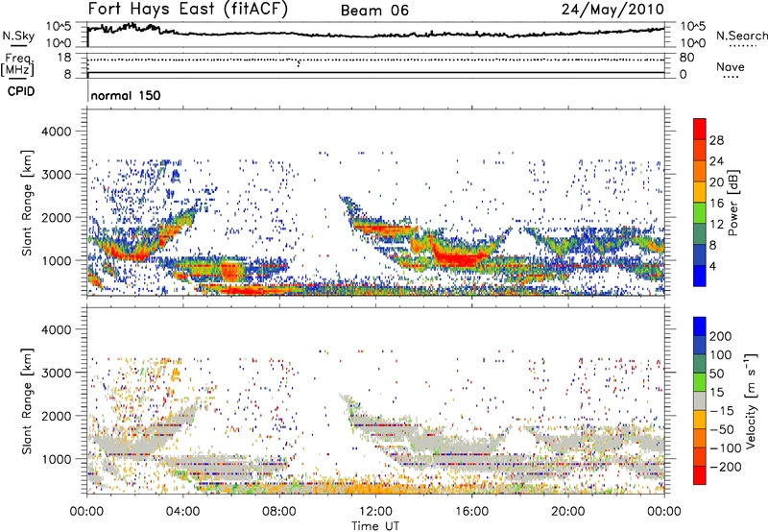The width and height of the screenshot is (768, 532).
Task: Click the "12" tick on Power colorbar
Action: click(716, 225)
